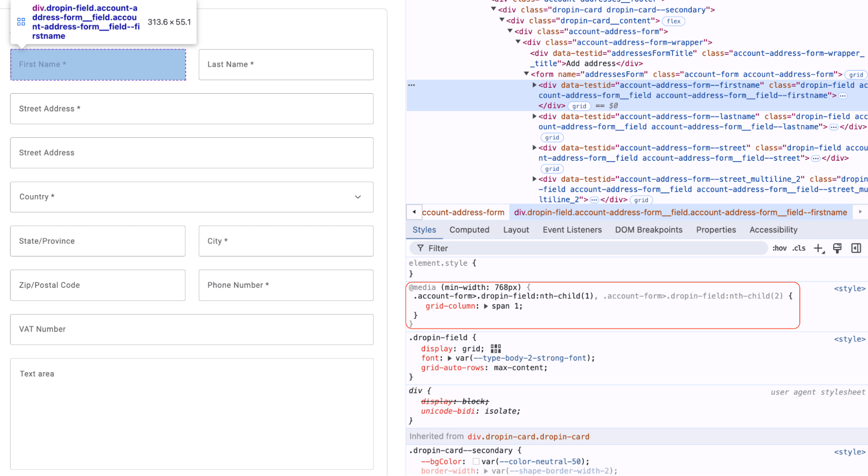Open the Event Listeners tab
868x476 pixels.
click(572, 230)
